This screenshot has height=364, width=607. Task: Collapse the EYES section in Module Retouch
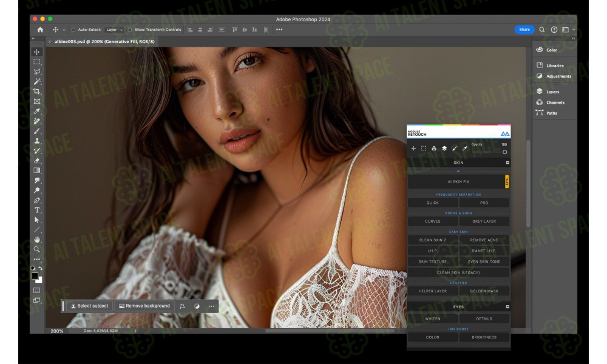click(x=507, y=306)
